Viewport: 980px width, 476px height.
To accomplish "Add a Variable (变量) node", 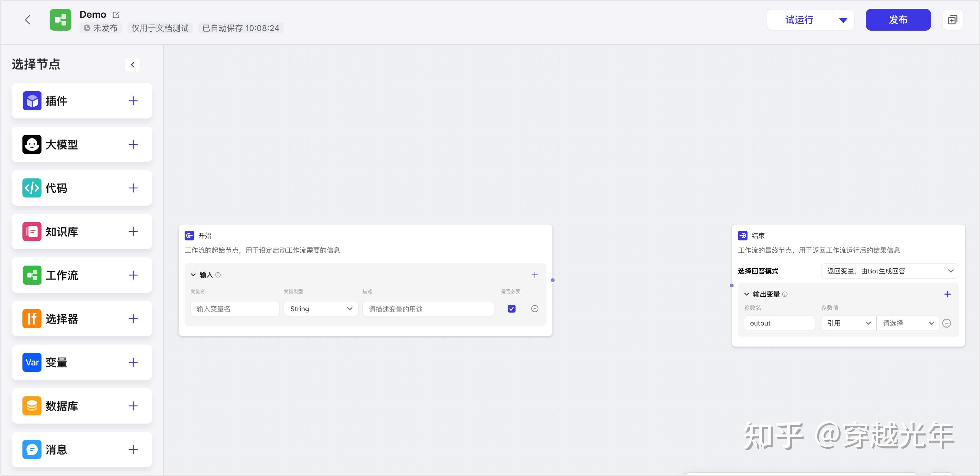I will tap(133, 362).
